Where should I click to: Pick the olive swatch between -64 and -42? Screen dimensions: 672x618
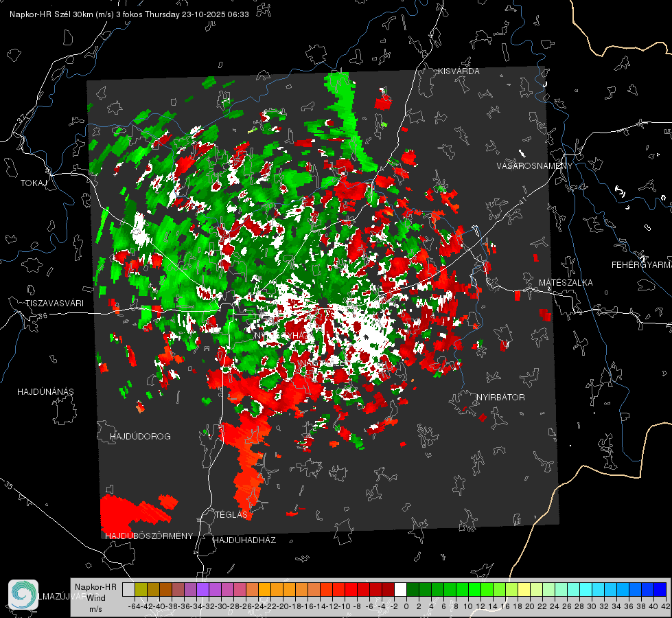(x=141, y=590)
